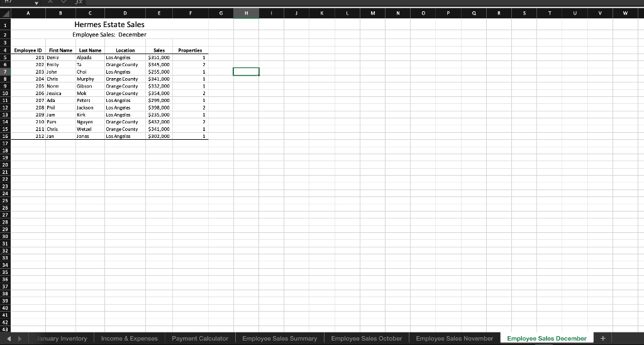
Task: Select column A header
Action: point(28,13)
